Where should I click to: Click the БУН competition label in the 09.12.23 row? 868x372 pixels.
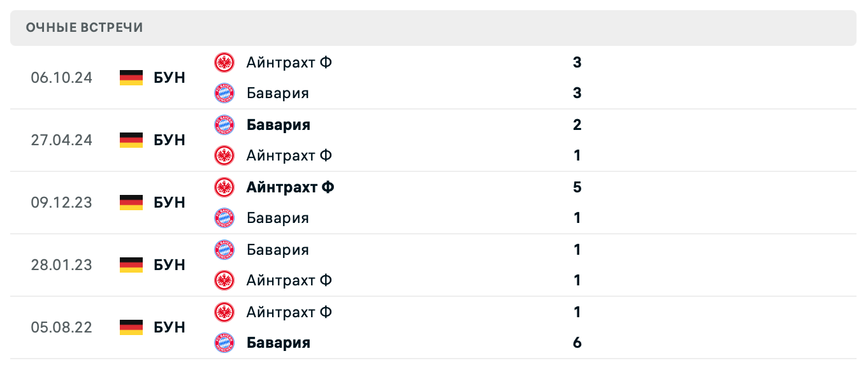pos(169,203)
